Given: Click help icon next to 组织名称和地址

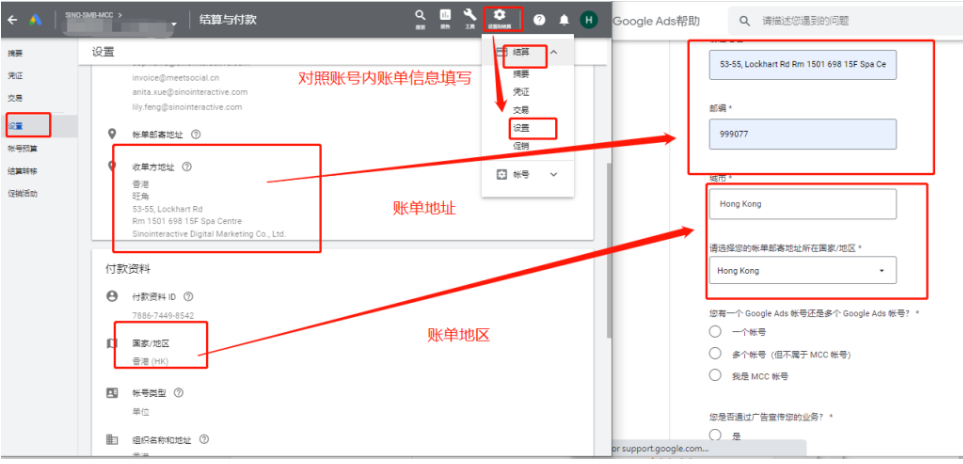Looking at the screenshot, I should 204,439.
